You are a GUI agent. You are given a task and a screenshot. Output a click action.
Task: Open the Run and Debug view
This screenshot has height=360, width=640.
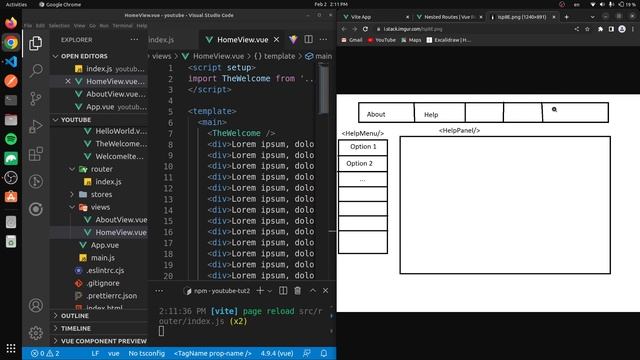pos(36,126)
